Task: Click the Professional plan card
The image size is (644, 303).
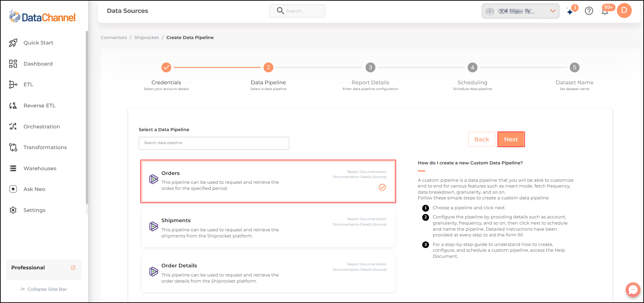Action: [x=43, y=270]
